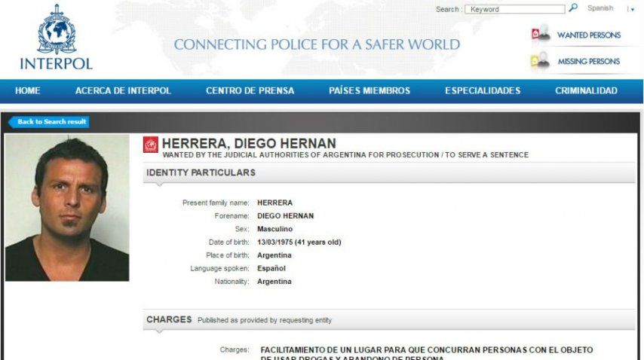The height and width of the screenshot is (360, 644).
Task: Click CONNECTING POLICE FOR A SAFER WORLD banner
Action: (317, 44)
